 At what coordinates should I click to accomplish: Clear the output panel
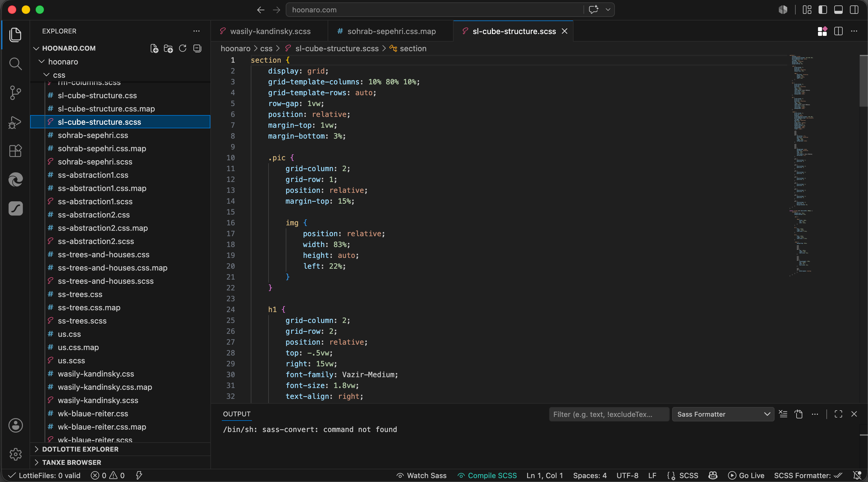(x=783, y=414)
